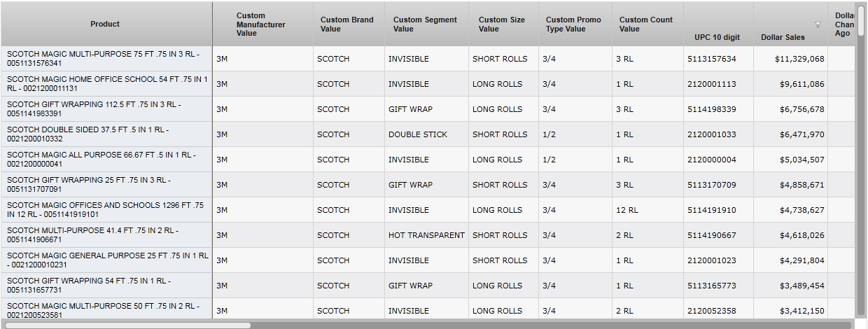Click the DOUBLE STICK segment cell
Viewport: 868px width, 329px height.
[418, 134]
